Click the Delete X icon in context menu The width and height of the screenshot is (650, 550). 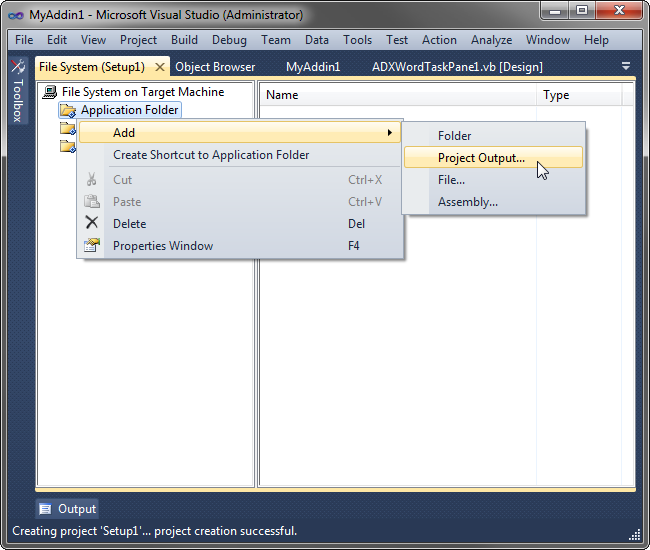coord(92,223)
